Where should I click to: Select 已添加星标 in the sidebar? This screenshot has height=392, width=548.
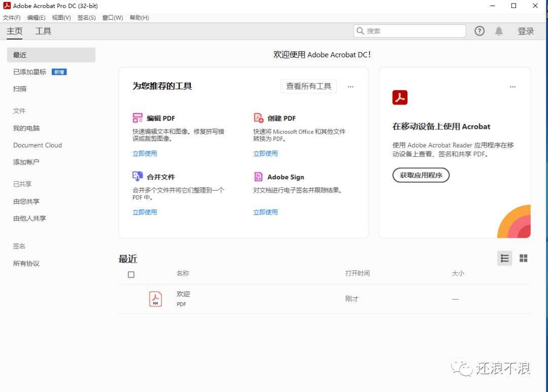(x=30, y=72)
